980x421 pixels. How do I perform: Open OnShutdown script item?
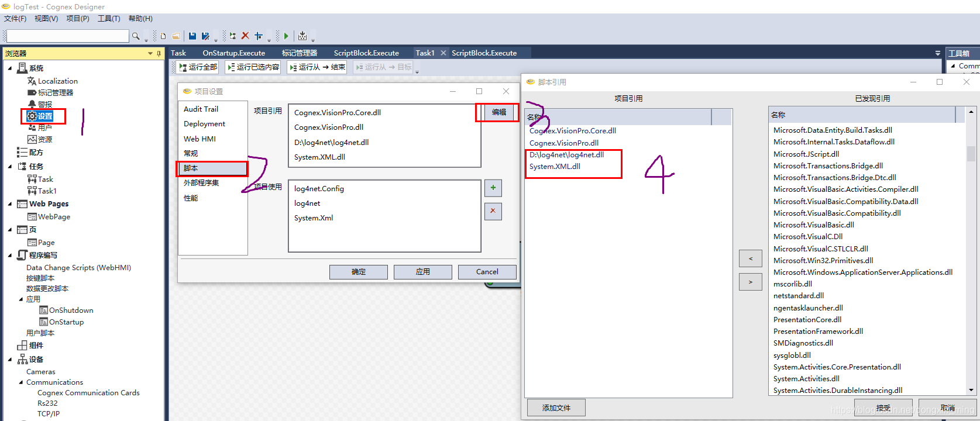(x=66, y=310)
